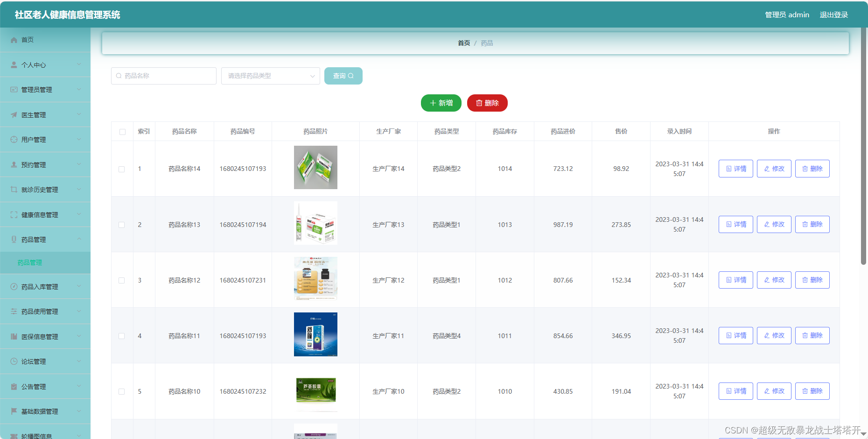Expand the 用户管理 menu chevron
Viewport: 868px width, 439px height.
pos(79,139)
